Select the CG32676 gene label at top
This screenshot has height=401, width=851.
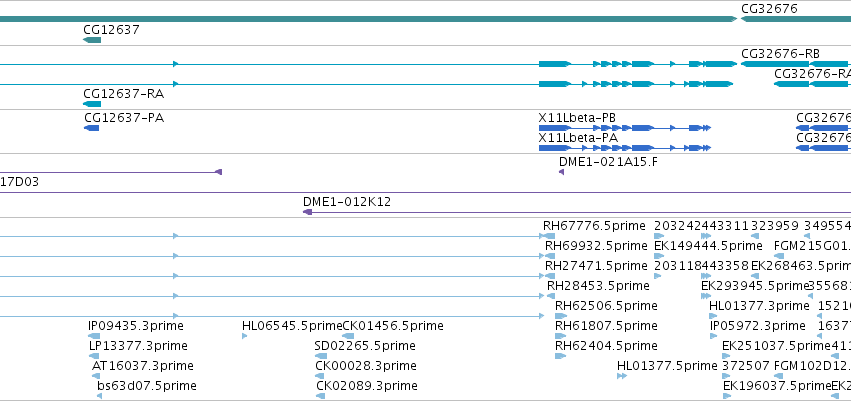pyautogui.click(x=769, y=9)
